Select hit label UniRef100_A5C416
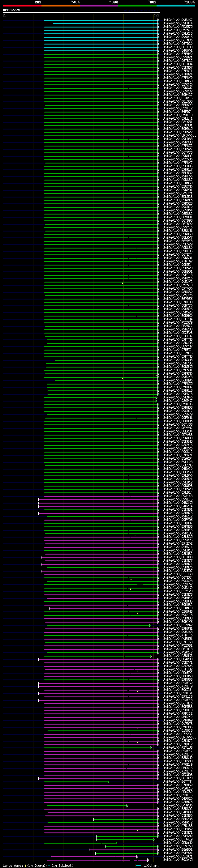198x868 pixels. click(178, 768)
